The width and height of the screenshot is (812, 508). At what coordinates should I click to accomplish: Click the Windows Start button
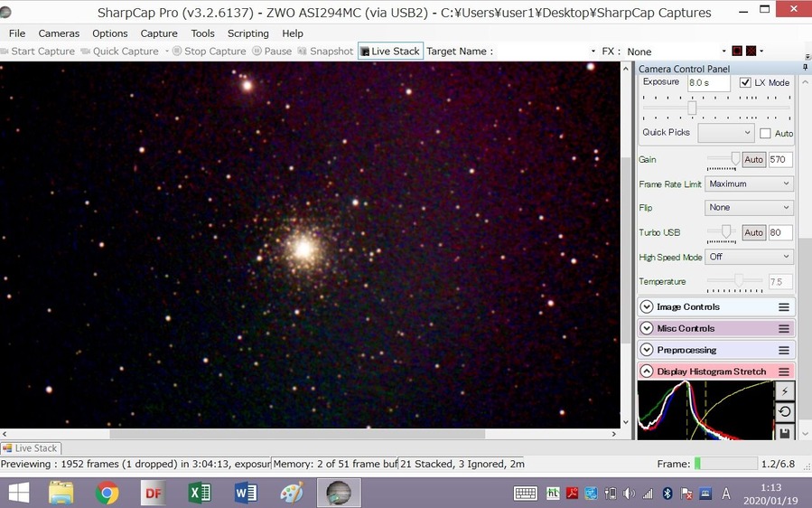[19, 493]
